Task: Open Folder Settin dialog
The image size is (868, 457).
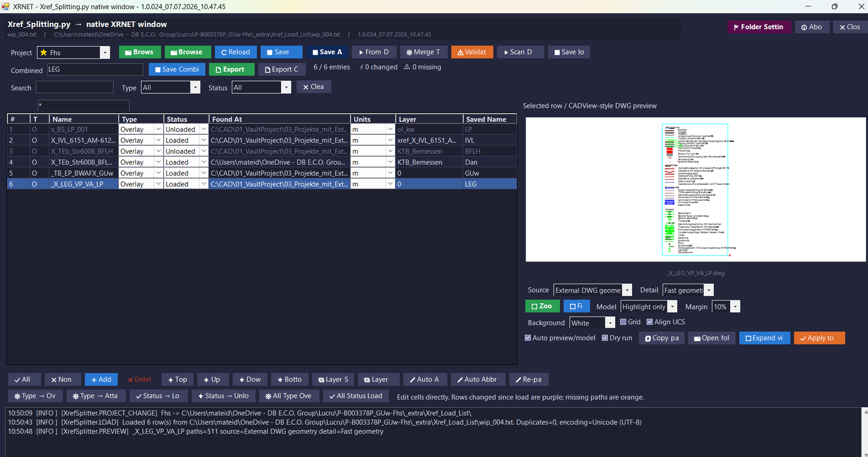Action: [x=758, y=27]
